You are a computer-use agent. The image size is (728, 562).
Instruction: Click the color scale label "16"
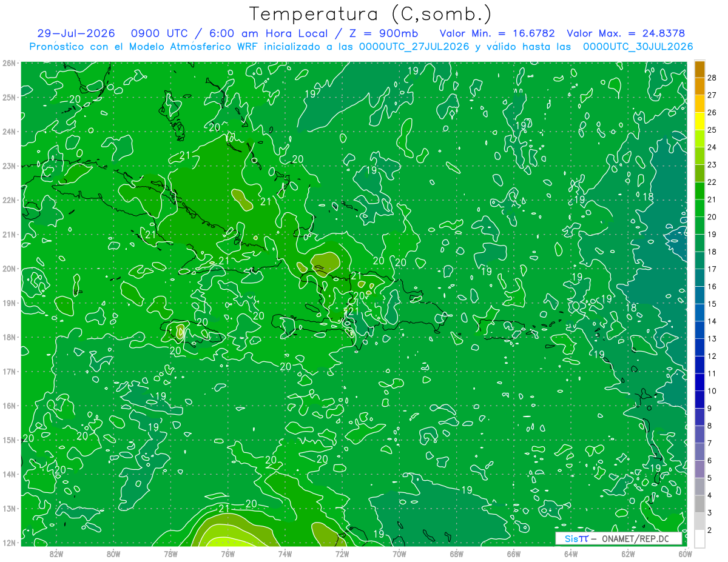click(x=712, y=286)
